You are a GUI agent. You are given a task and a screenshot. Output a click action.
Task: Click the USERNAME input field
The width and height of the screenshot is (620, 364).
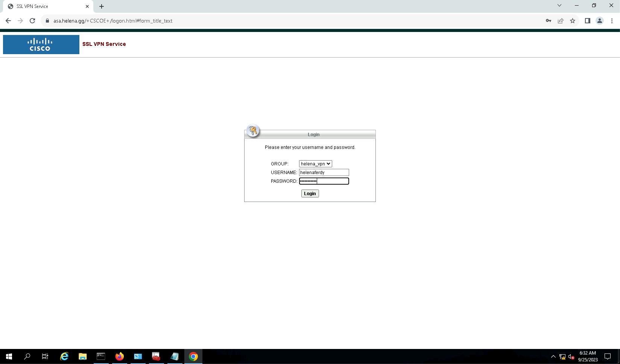[324, 172]
